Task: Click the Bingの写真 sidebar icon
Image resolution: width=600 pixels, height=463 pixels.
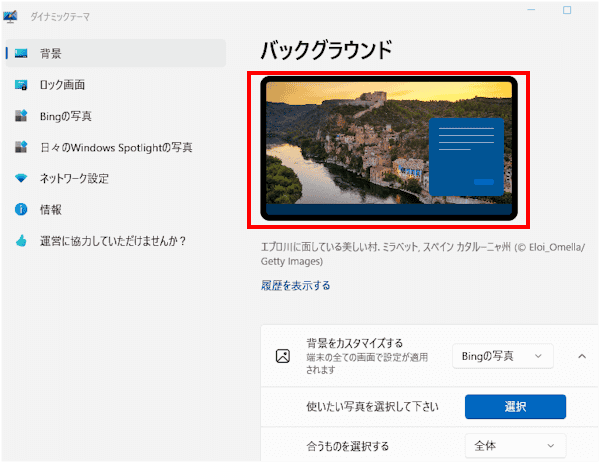Action: [x=21, y=116]
